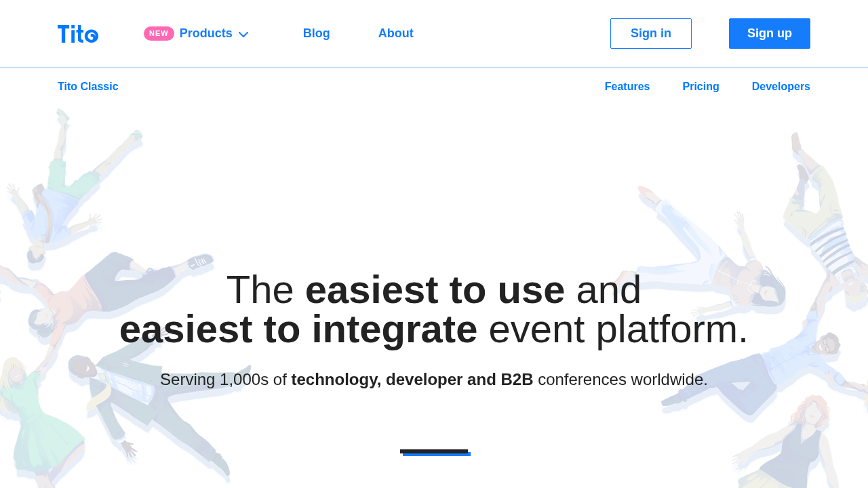
Task: Go to the Blog page
Action: click(317, 33)
